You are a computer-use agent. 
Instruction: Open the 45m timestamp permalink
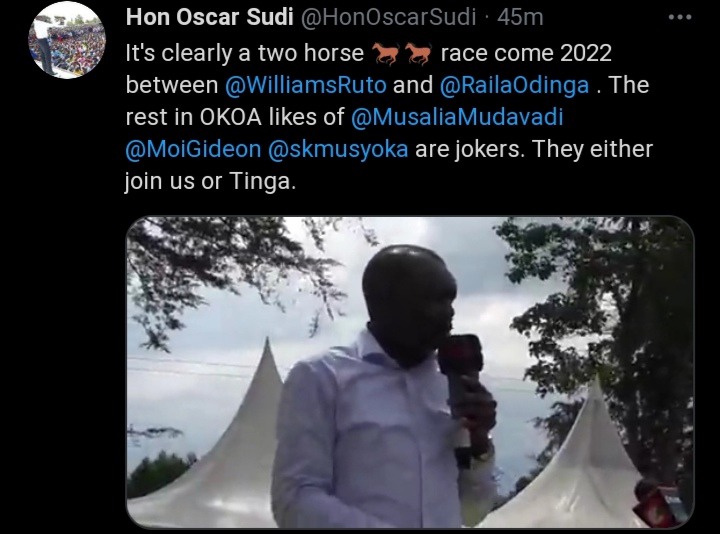coord(520,17)
